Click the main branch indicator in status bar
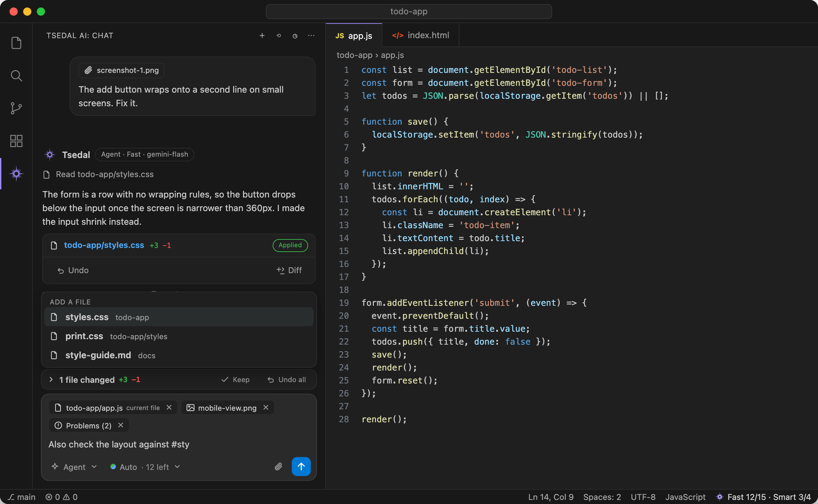The image size is (818, 504). pos(21,497)
